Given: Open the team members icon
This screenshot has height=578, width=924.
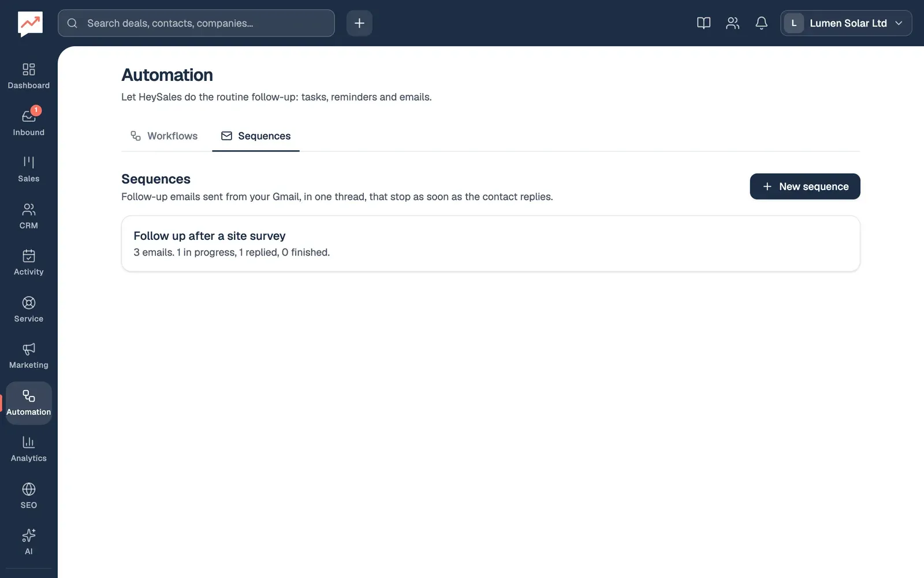Looking at the screenshot, I should pos(732,23).
